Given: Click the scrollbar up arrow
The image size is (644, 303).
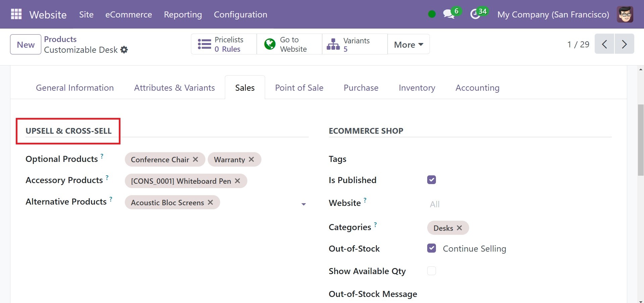Looking at the screenshot, I should click(641, 69).
